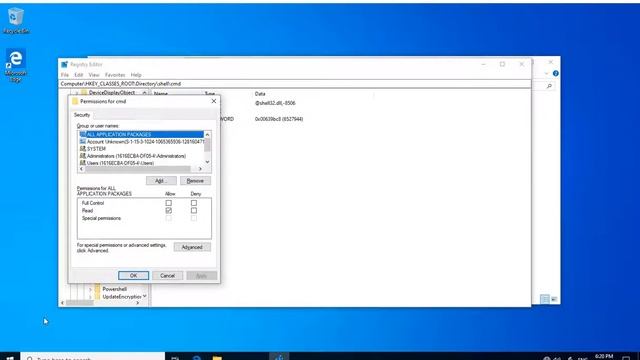Open the Help menu in Registry Editor
640x360 pixels.
pos(136,75)
